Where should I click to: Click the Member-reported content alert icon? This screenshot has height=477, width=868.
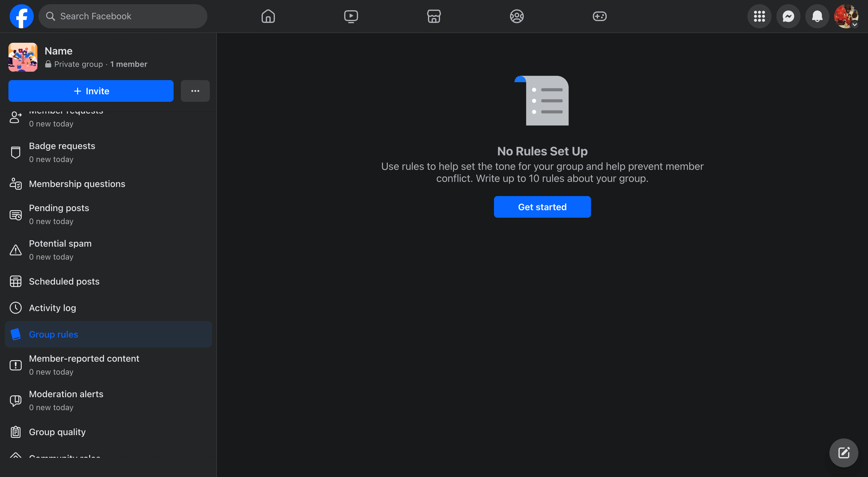[x=16, y=364]
